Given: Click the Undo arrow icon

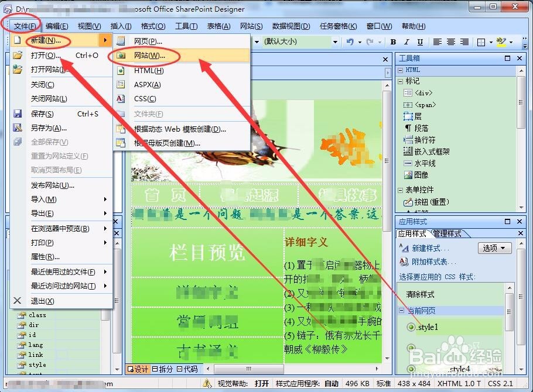Looking at the screenshot, I should click(350, 42).
